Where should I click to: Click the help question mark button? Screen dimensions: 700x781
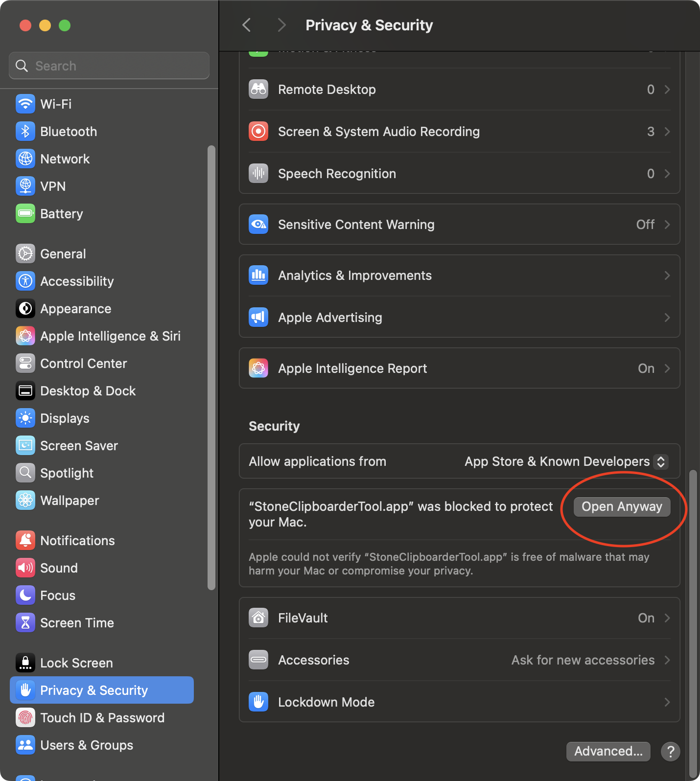(x=671, y=751)
